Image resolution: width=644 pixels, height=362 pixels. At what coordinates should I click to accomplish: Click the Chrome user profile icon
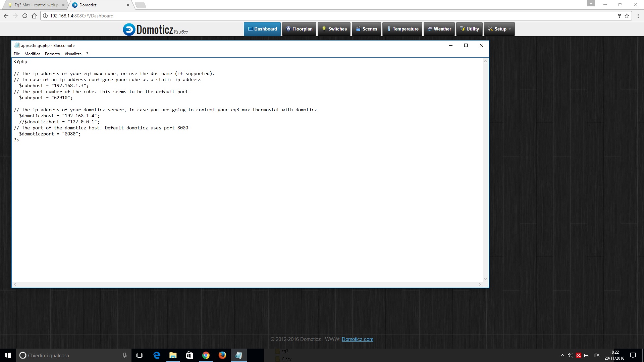pos(591,3)
